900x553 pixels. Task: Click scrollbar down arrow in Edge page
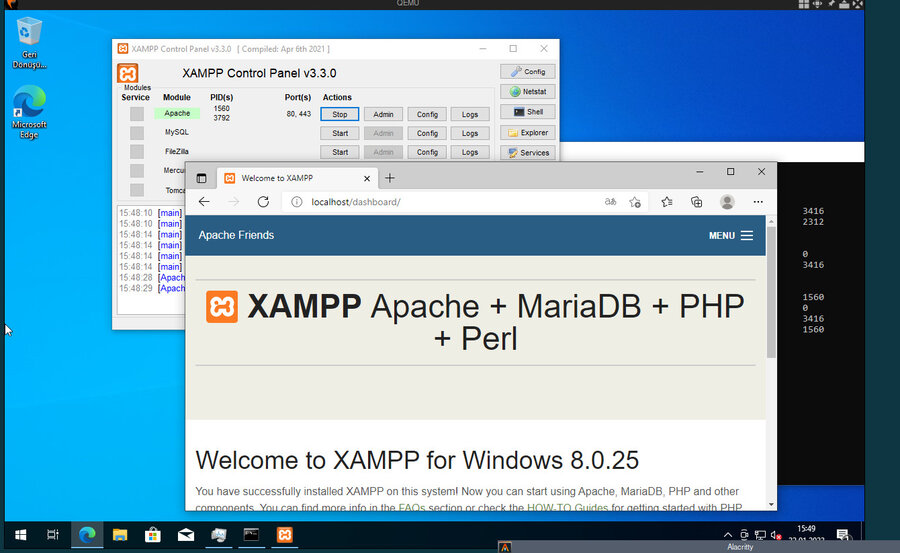771,504
